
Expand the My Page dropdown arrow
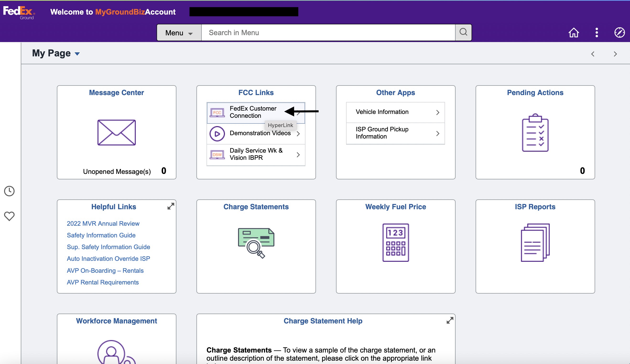click(77, 54)
